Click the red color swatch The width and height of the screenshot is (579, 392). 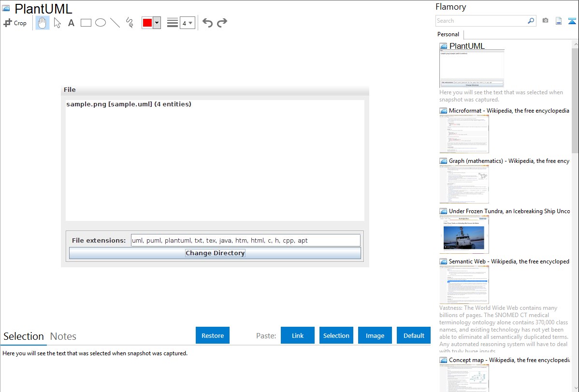click(147, 23)
